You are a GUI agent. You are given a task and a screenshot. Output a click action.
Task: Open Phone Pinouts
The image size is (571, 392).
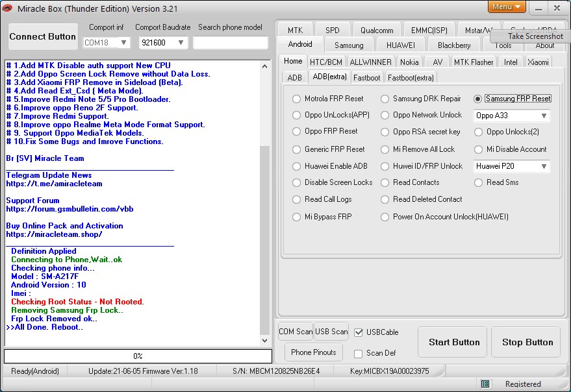click(314, 352)
